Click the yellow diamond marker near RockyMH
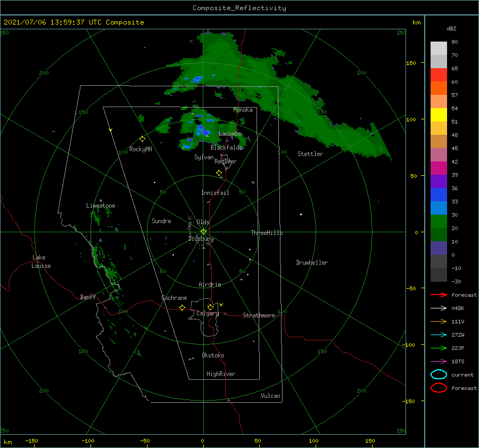 (x=142, y=139)
